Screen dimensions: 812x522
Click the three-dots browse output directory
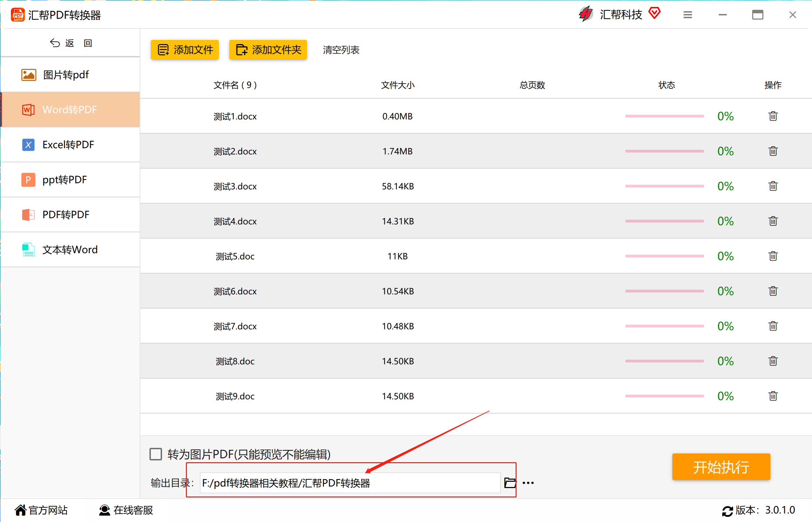(x=528, y=483)
